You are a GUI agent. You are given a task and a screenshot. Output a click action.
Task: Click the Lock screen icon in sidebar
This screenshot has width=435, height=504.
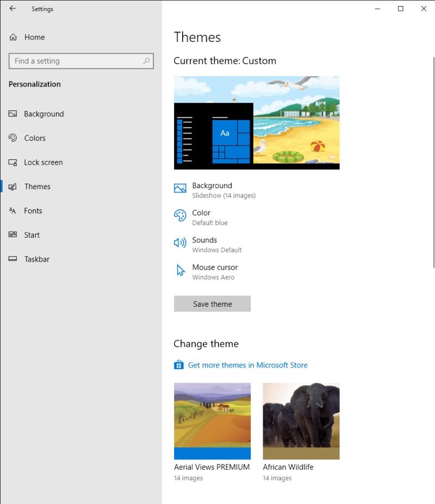point(13,163)
